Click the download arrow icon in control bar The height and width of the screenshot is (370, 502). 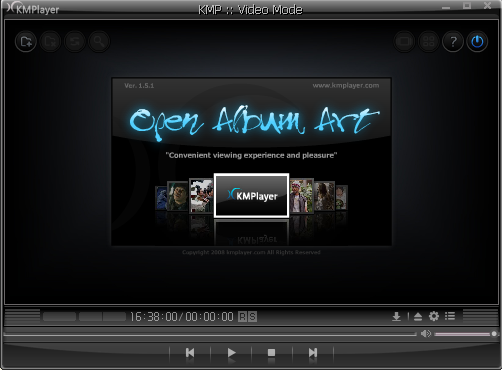click(x=396, y=316)
